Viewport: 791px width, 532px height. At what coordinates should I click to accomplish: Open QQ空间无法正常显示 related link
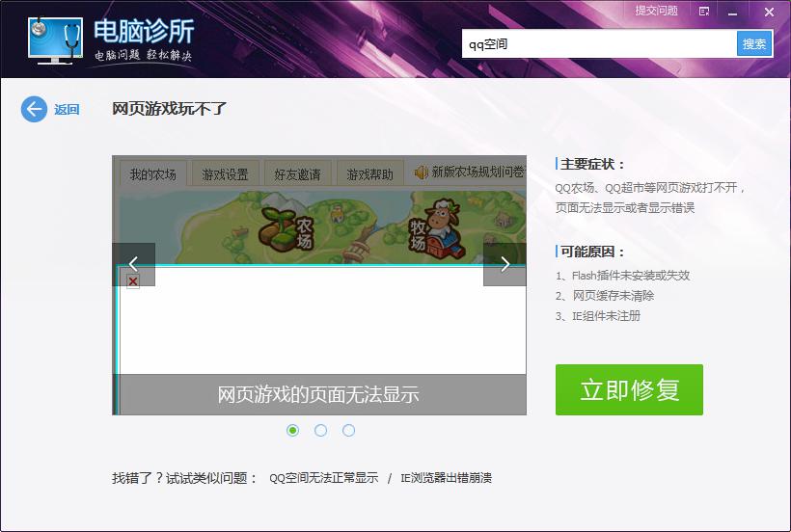click(x=323, y=478)
